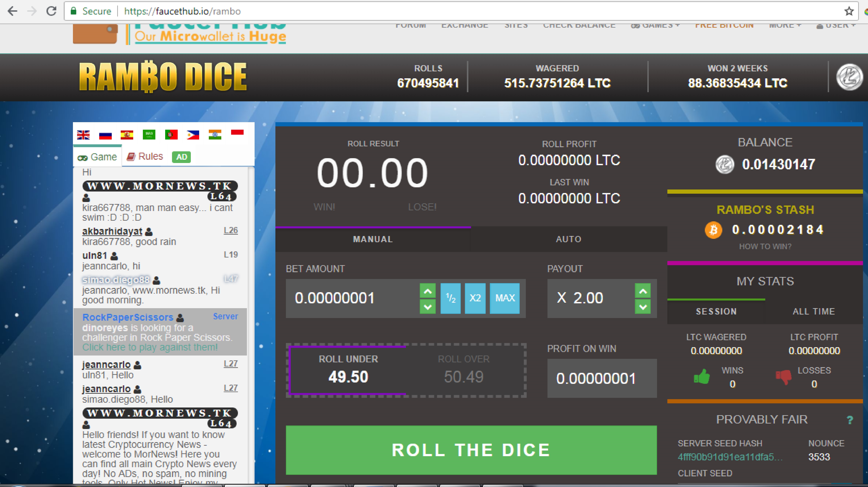Select the Russian flag chat room
Image resolution: width=868 pixels, height=487 pixels.
(x=105, y=135)
